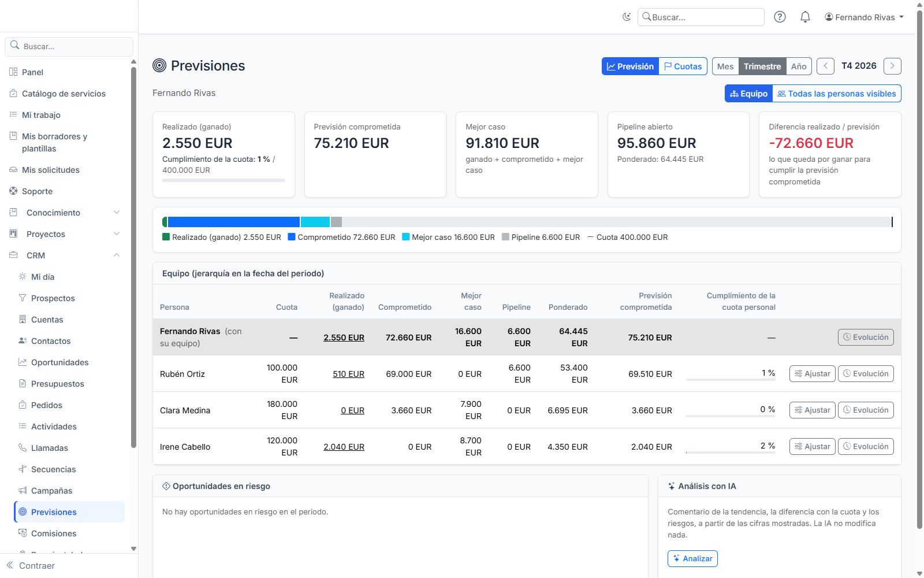Open Presupuestos in CRM menu
Image resolution: width=924 pixels, height=578 pixels.
coord(69,384)
